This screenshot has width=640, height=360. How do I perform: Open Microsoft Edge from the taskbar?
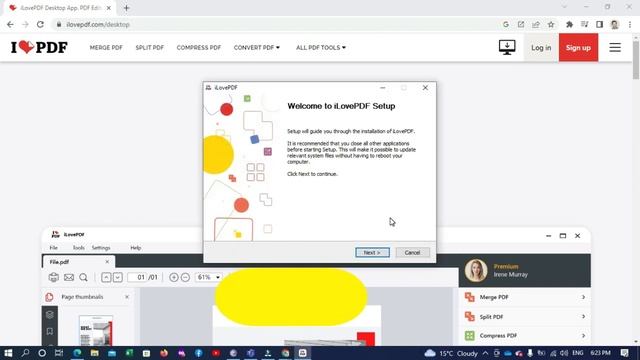pyautogui.click(x=77, y=353)
